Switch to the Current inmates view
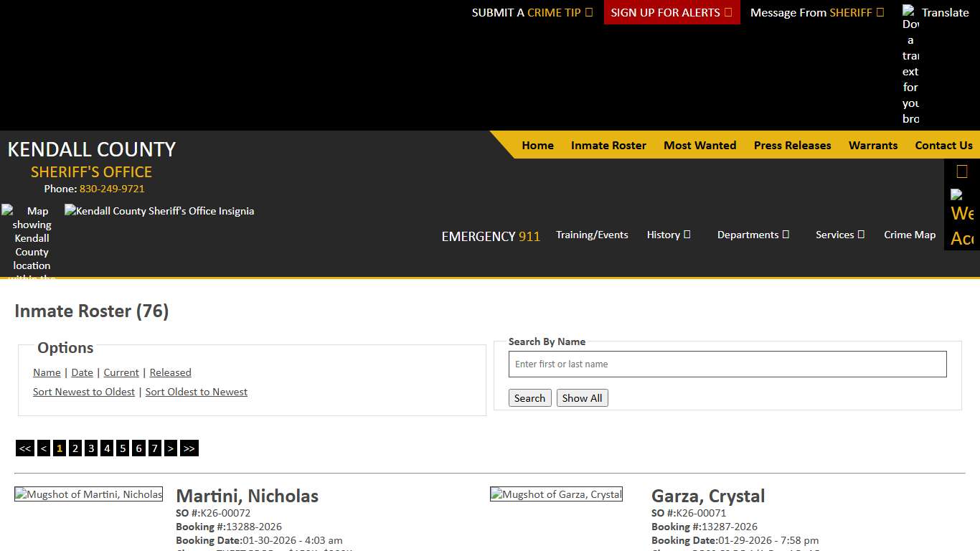 pos(121,372)
